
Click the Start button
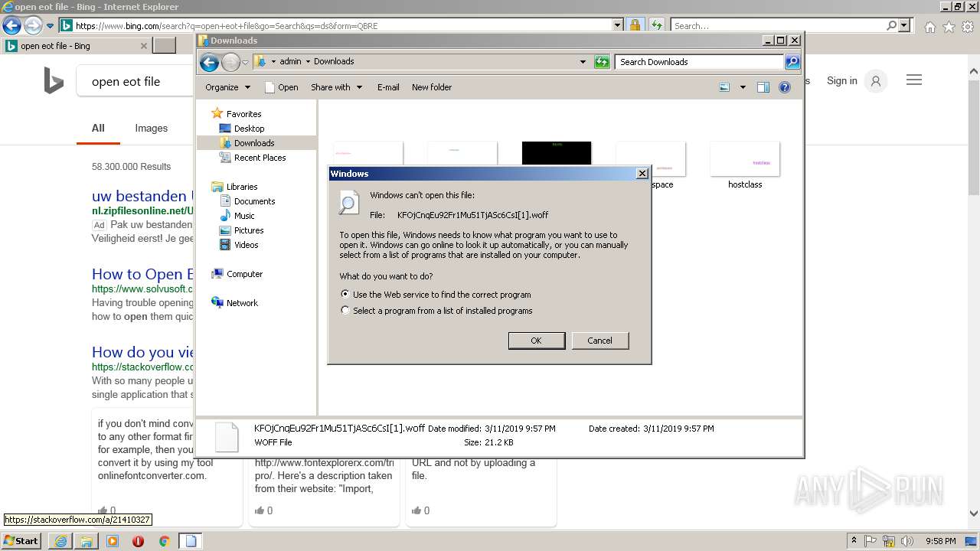tap(21, 541)
